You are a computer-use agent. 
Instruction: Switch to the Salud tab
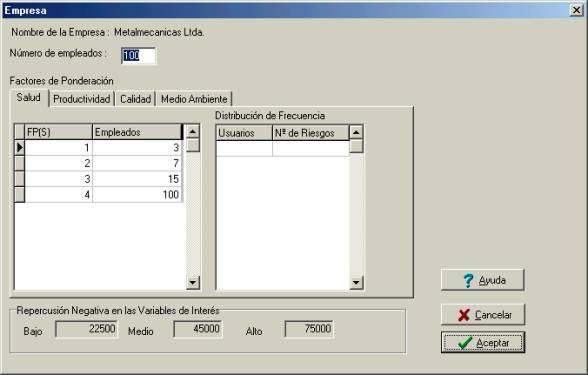point(29,98)
